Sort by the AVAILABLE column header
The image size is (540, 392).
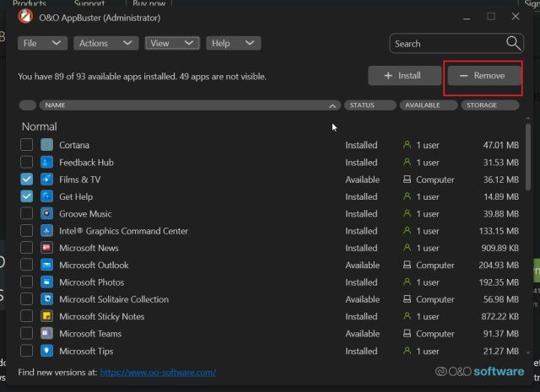(x=429, y=105)
